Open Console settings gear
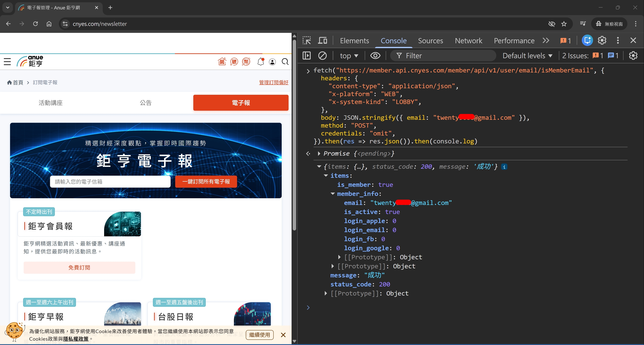The image size is (644, 345). coord(633,56)
